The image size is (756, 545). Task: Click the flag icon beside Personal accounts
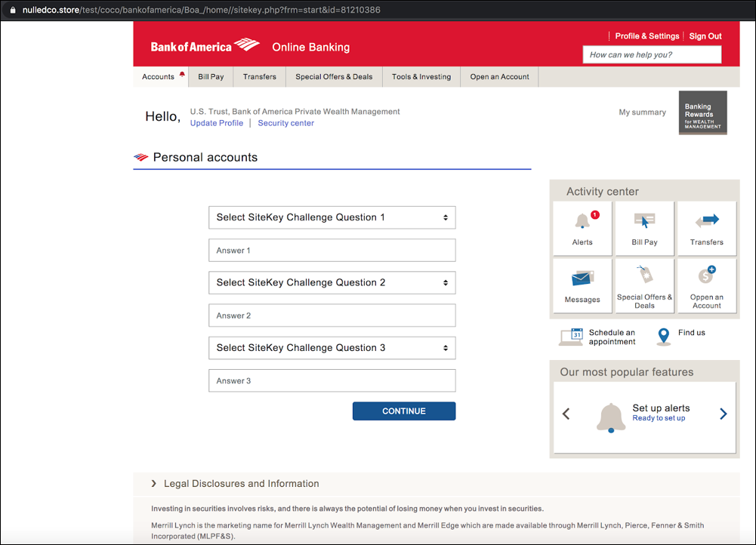(140, 157)
